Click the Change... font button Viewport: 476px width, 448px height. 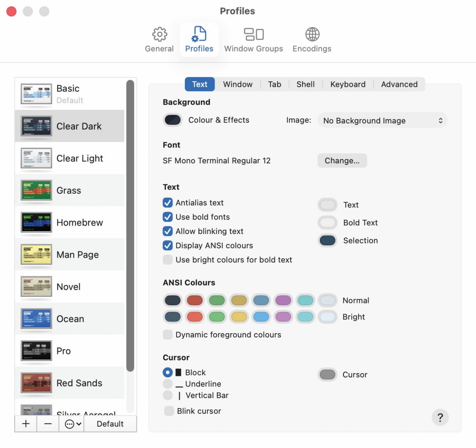coord(342,161)
